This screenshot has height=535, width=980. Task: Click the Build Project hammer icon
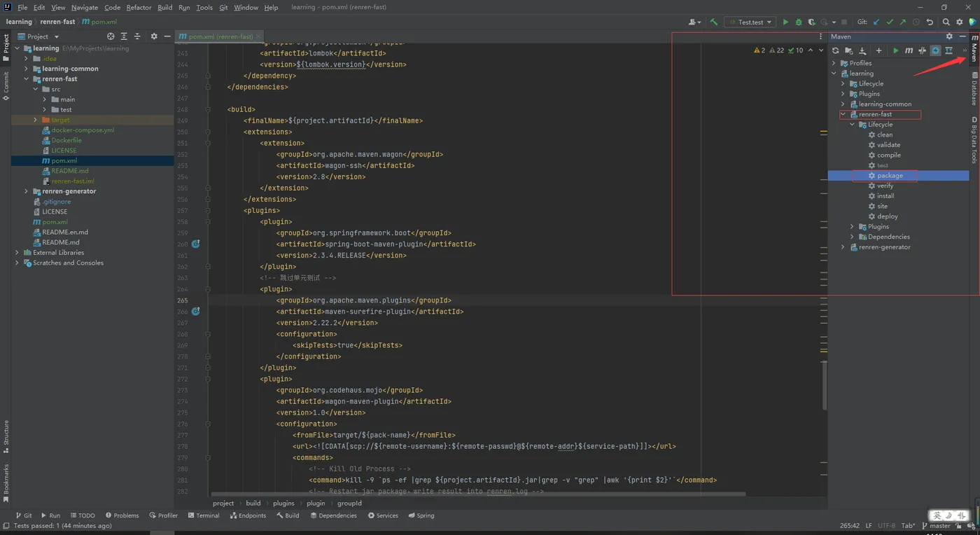[x=713, y=22]
